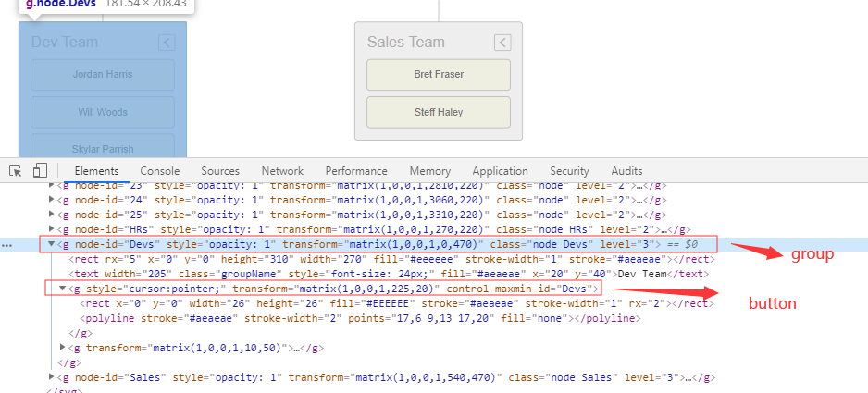868x393 pixels.
Task: Select the Steff Haley node
Action: click(x=439, y=113)
